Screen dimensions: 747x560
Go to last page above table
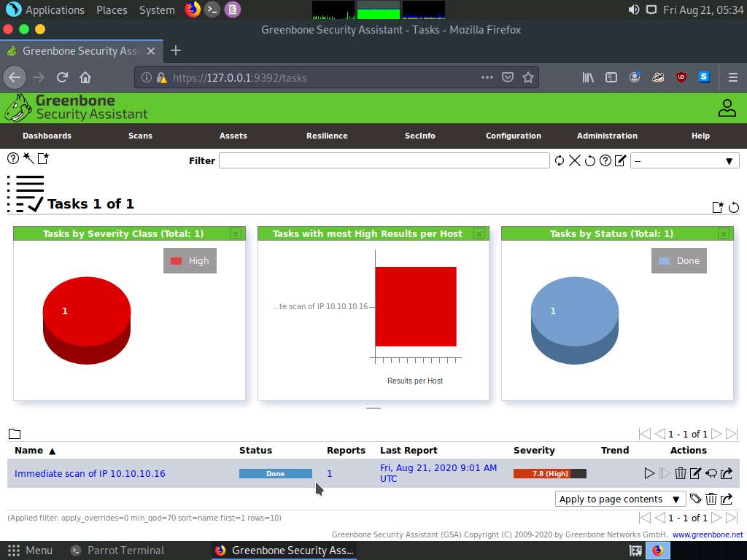tap(731, 434)
